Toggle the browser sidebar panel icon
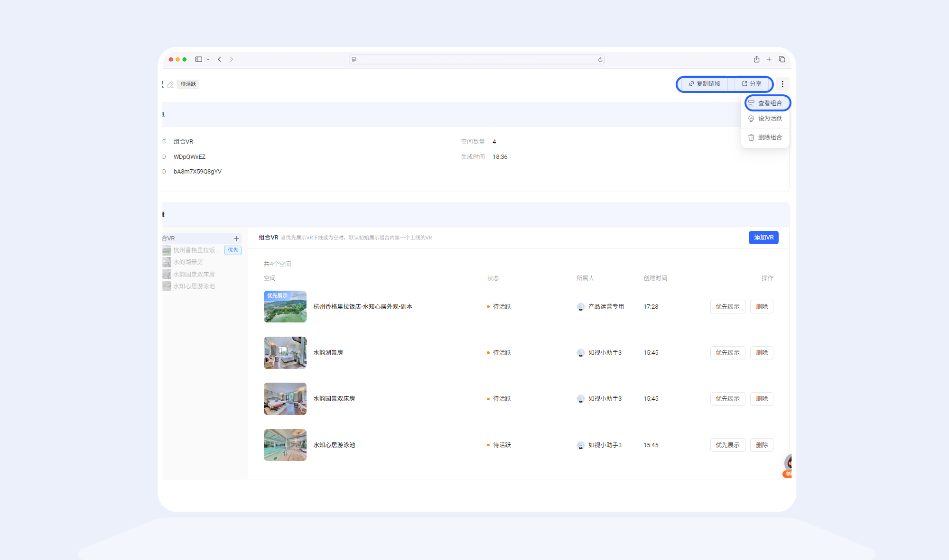The image size is (949, 560). pos(198,59)
